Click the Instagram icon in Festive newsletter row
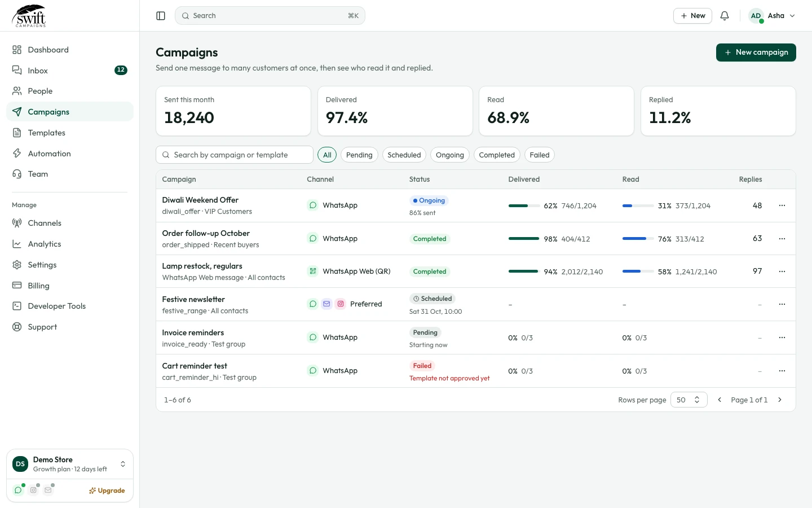The image size is (812, 508). (x=341, y=304)
